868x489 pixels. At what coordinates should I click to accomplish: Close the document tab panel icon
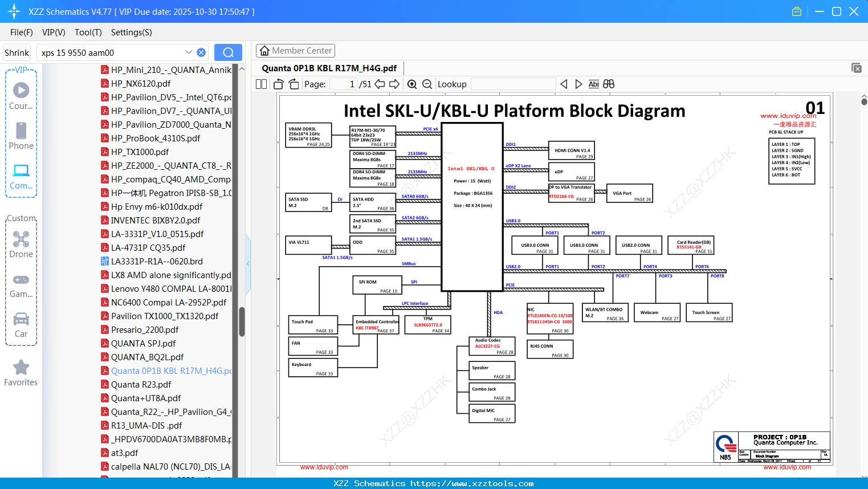[857, 68]
